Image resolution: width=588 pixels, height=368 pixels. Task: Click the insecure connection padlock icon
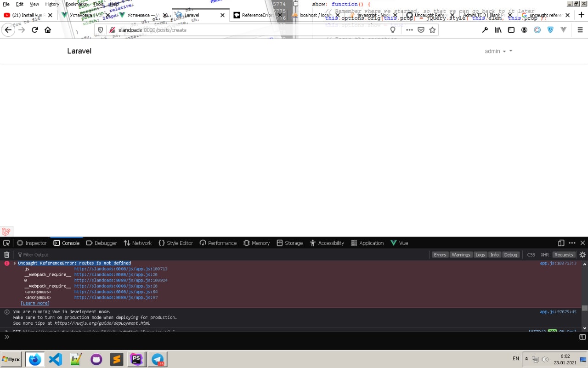pos(112,30)
